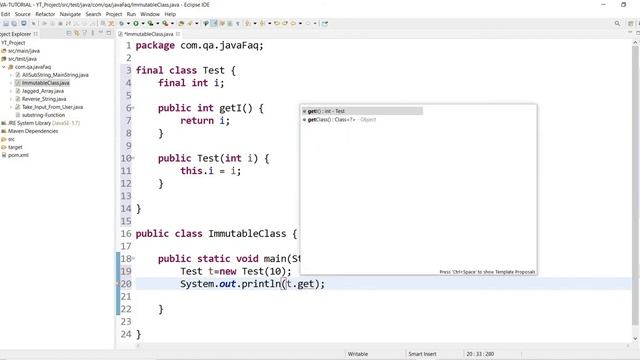Image resolution: width=640 pixels, height=360 pixels.
Task: Select getClass() proposal in content assist
Action: coord(340,120)
